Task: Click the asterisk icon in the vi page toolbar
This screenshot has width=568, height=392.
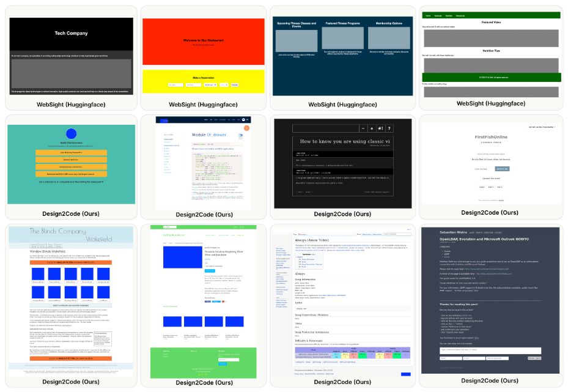Action: coord(371,128)
